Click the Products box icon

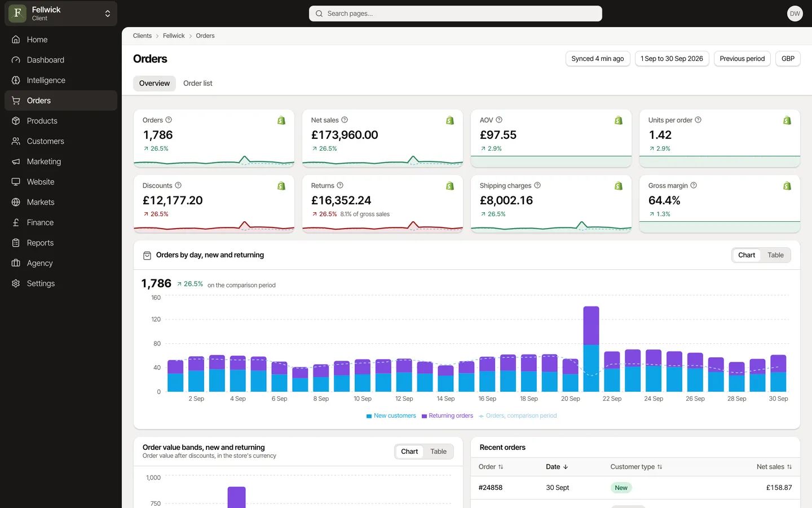pos(16,121)
